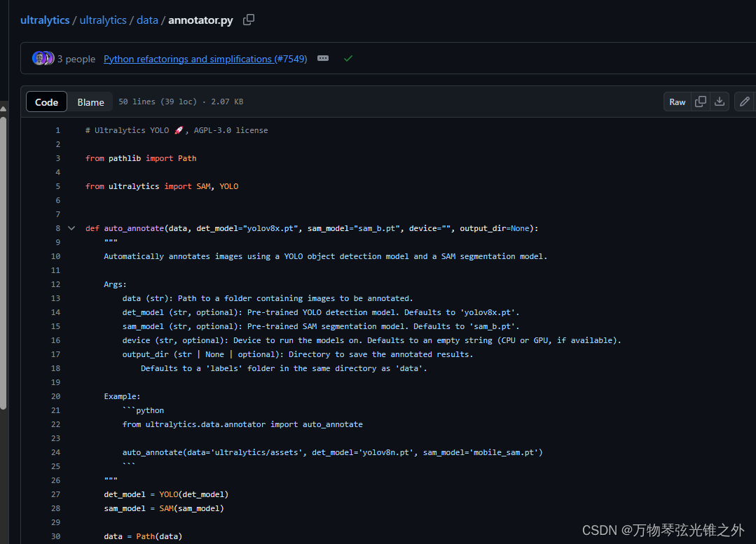Viewport: 756px width, 544px height.
Task: Open the commit "Python refactorings and simplifications"
Action: tap(188, 59)
